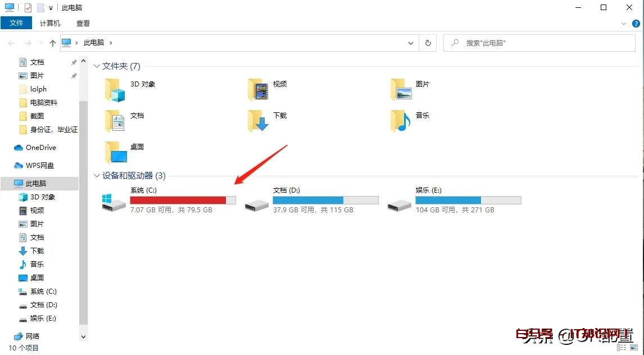Switch to the 查看 ribbon tab
The height and width of the screenshot is (355, 644).
point(83,23)
